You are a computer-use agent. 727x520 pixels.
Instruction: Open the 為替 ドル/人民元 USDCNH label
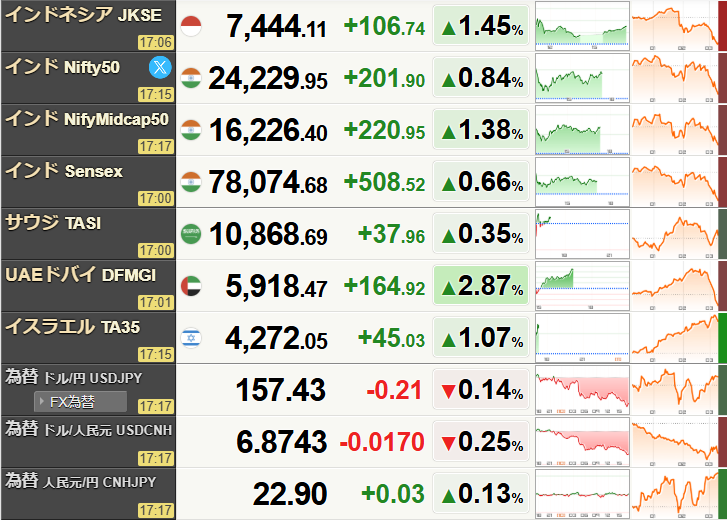[89, 430]
